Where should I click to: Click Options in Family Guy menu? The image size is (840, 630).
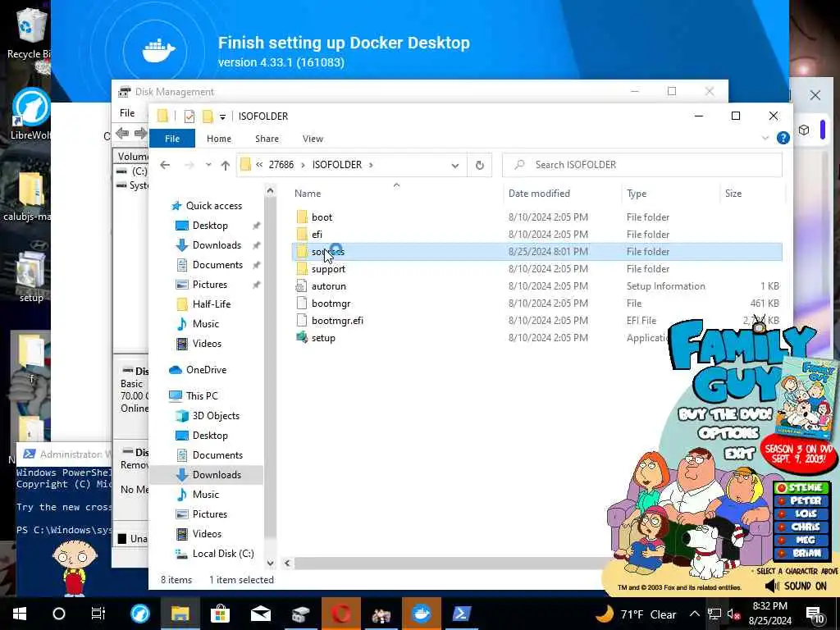pos(728,433)
